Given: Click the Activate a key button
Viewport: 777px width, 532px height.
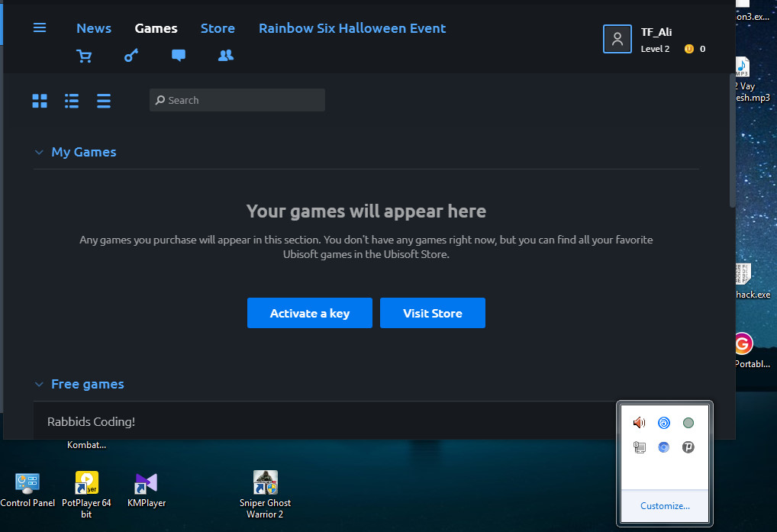Looking at the screenshot, I should click(x=309, y=313).
